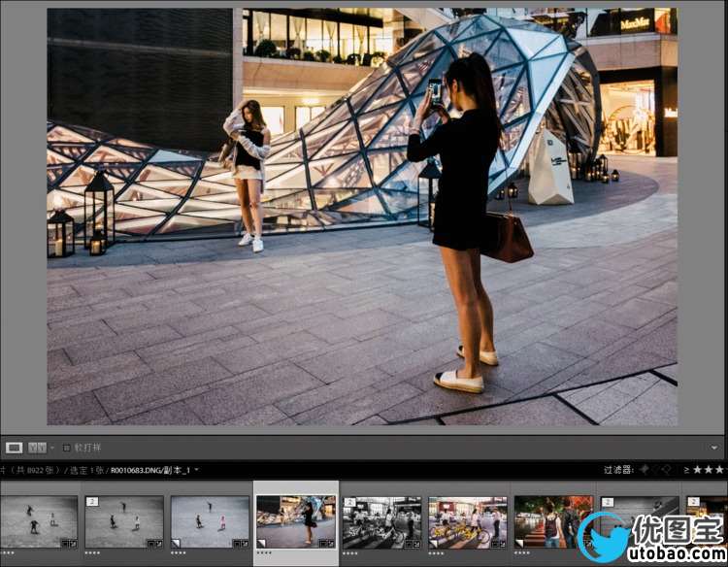Viewport: 728px width, 567px height.
Task: Select night street backpack couple thumbnail
Action: 553,522
